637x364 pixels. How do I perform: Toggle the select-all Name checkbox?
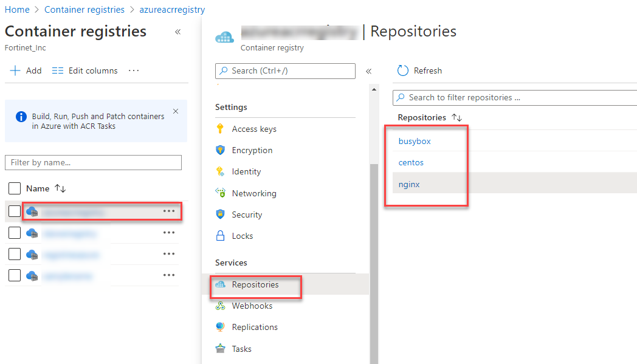[x=15, y=188]
